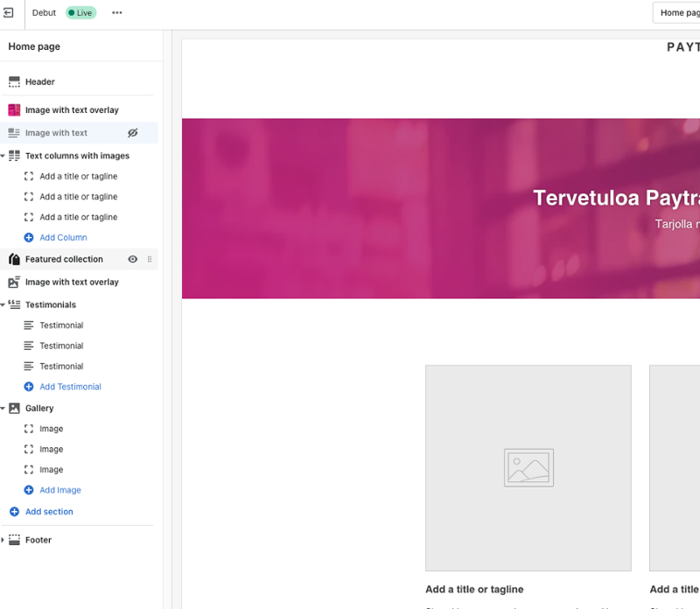Click the Add section plus icon
This screenshot has width=700, height=609.
tap(14, 512)
